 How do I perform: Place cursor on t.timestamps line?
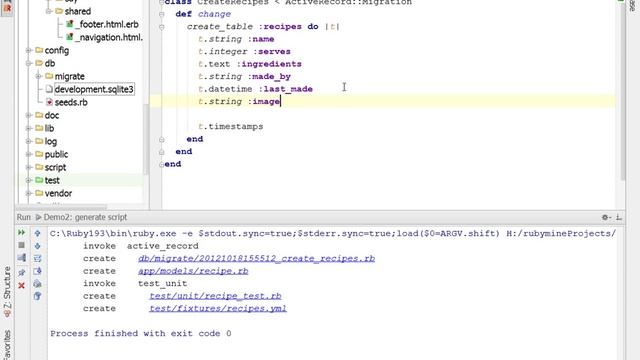click(231, 127)
